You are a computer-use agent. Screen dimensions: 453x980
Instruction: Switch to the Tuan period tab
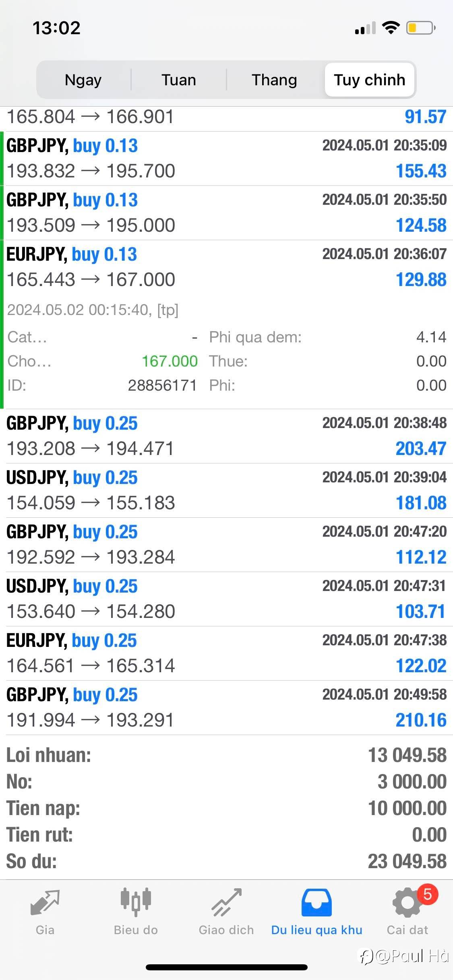[179, 80]
